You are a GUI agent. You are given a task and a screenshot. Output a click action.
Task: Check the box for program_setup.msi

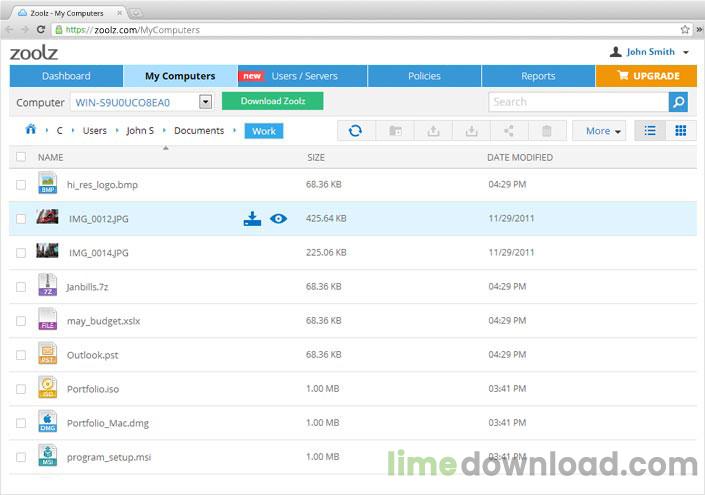click(21, 457)
